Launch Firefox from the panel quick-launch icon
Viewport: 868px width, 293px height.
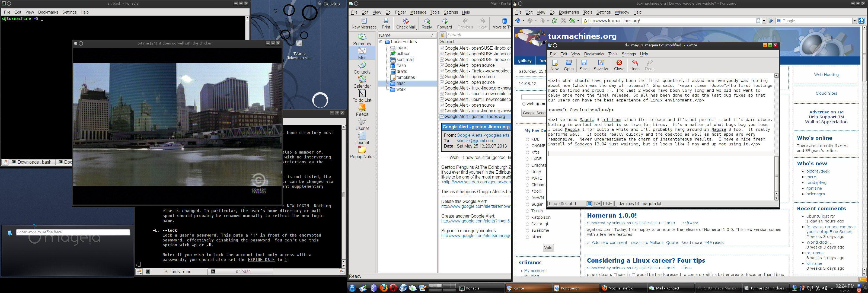tap(384, 288)
